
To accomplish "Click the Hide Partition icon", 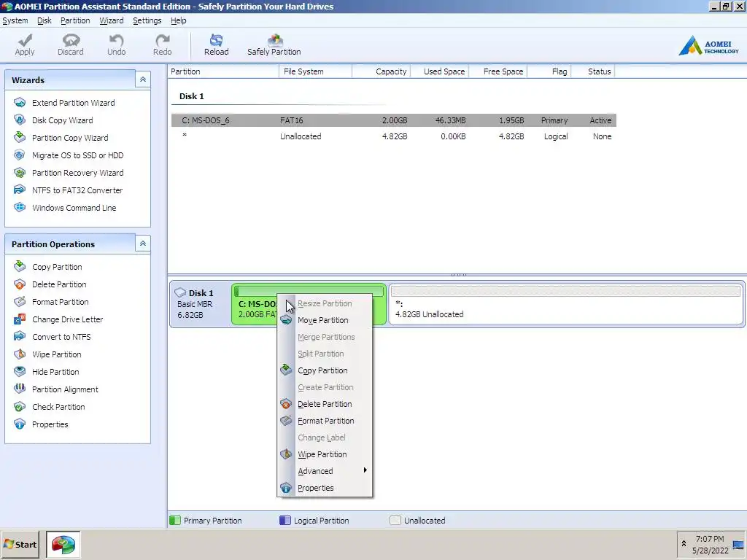I will click(20, 371).
